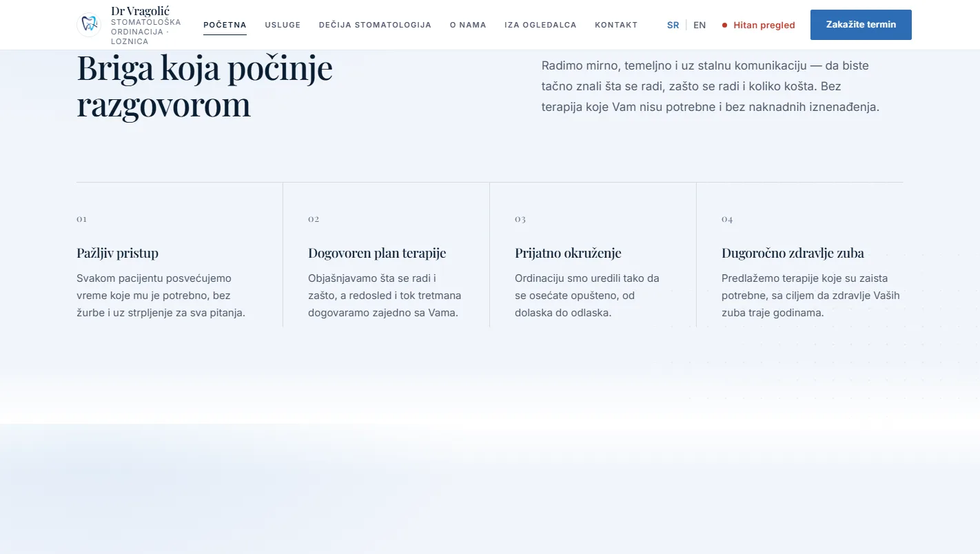Go to Kontakt page

616,25
